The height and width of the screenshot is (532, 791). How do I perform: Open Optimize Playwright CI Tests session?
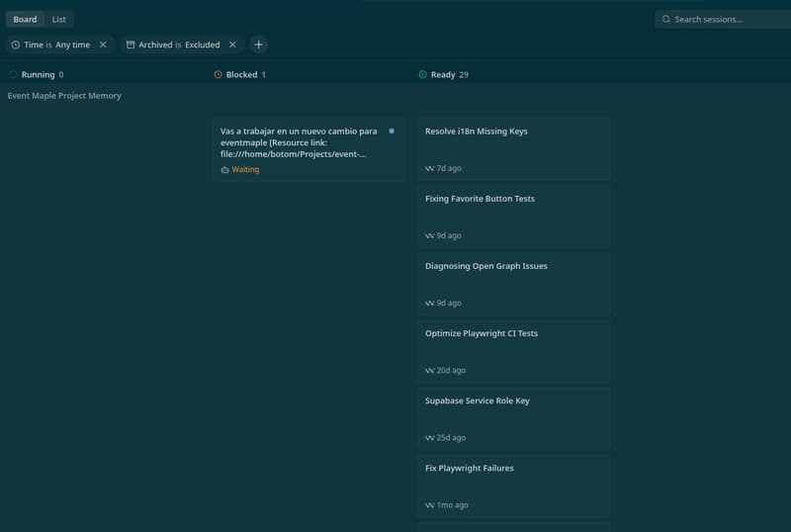(x=513, y=351)
